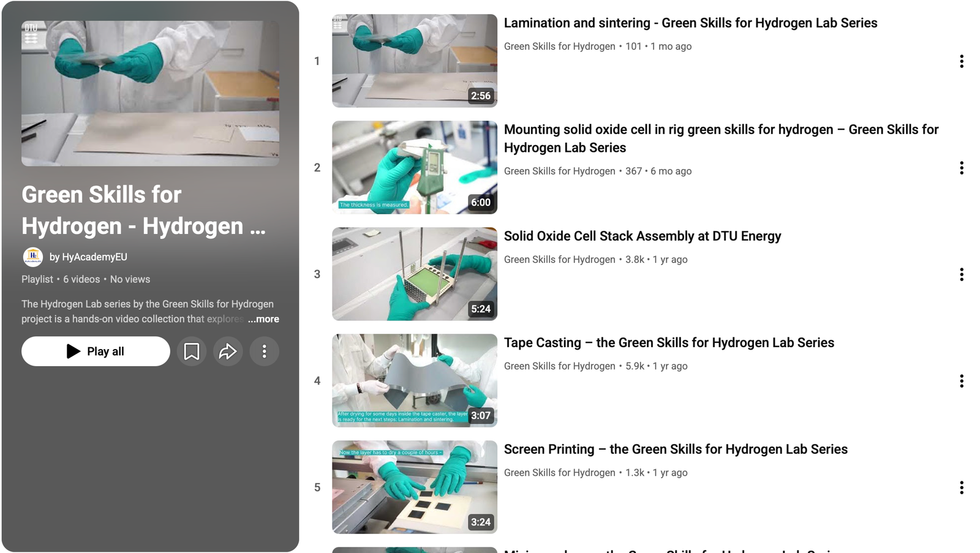Click the HyAcademyEU channel avatar
Viewport: 980px width, 553px height.
click(33, 257)
